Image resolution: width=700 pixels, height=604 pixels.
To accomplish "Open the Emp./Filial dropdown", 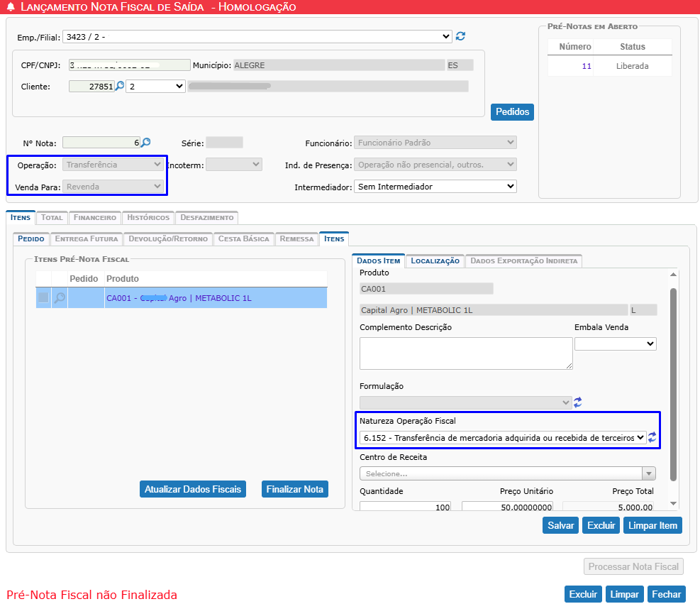I will click(x=257, y=36).
